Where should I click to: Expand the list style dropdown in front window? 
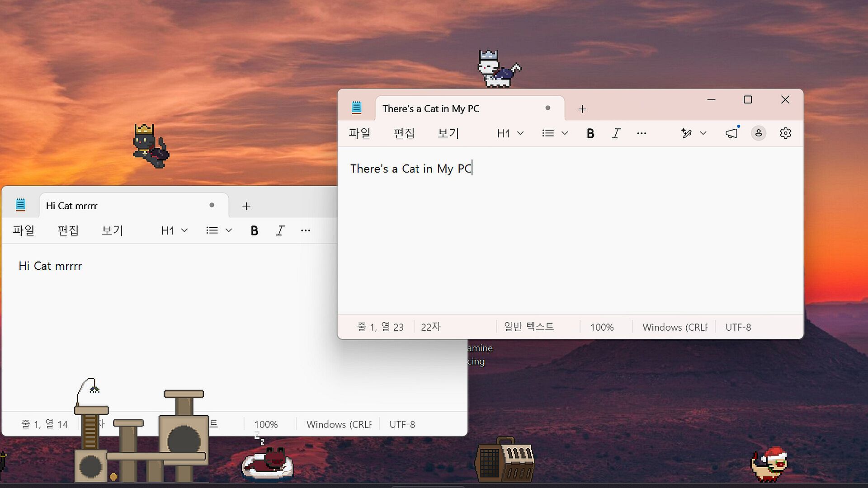point(555,133)
